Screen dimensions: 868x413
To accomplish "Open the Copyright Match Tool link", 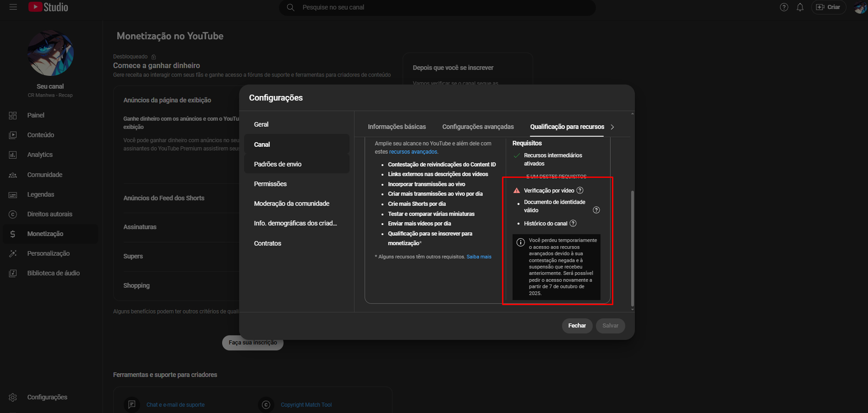I will point(306,405).
